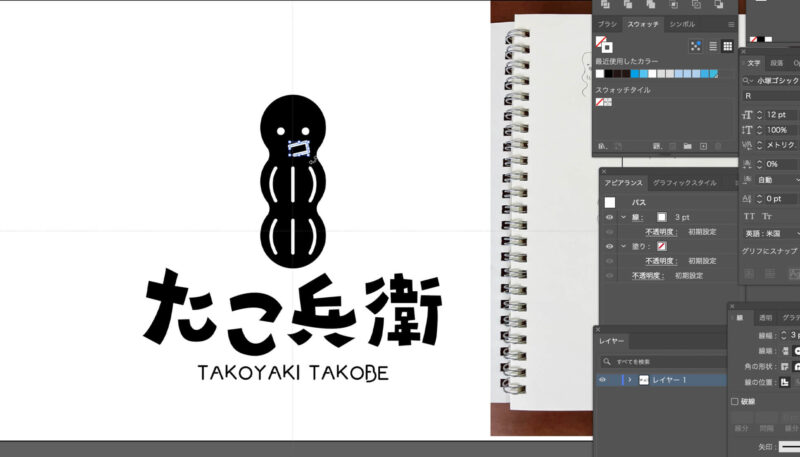This screenshot has height=457, width=800.
Task: Open the swatches panel hamburger menu
Action: [730, 23]
